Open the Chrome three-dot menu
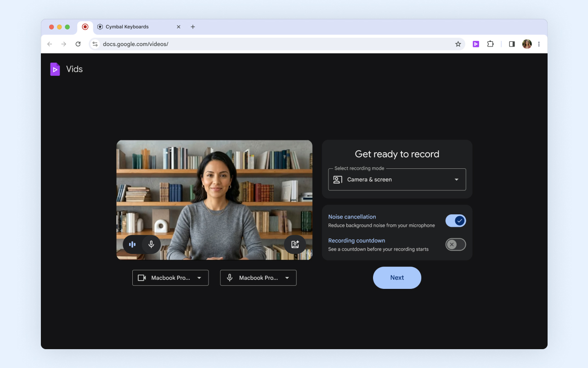 (538, 44)
